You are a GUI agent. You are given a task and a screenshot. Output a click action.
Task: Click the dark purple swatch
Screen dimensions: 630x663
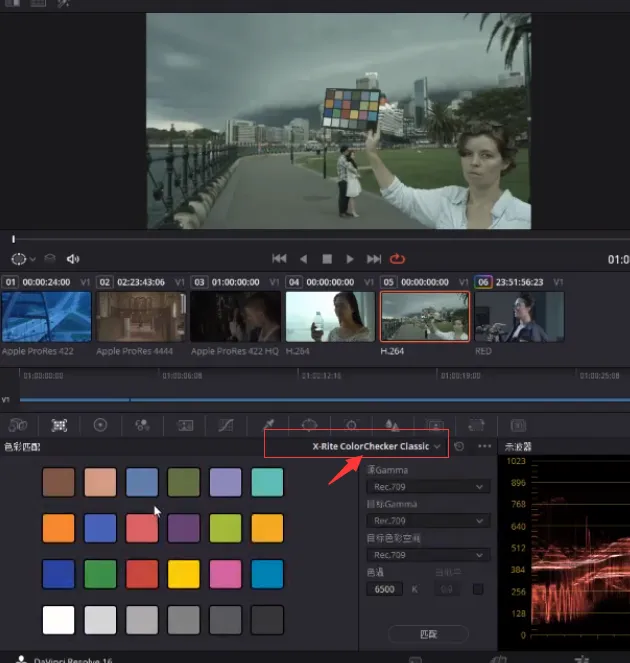[184, 528]
